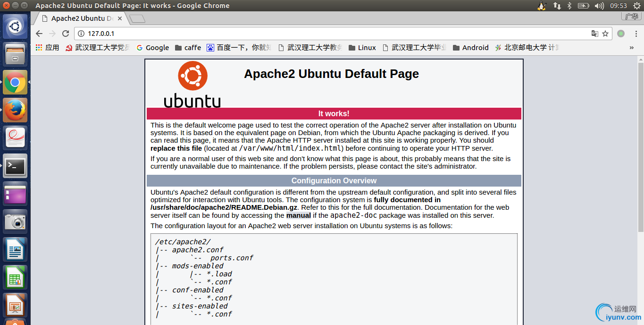Click the 广华 profile button

pyautogui.click(x=631, y=17)
